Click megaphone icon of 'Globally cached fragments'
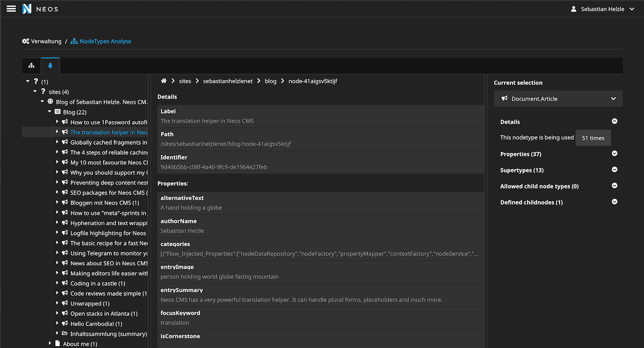644x348 pixels. [64, 143]
